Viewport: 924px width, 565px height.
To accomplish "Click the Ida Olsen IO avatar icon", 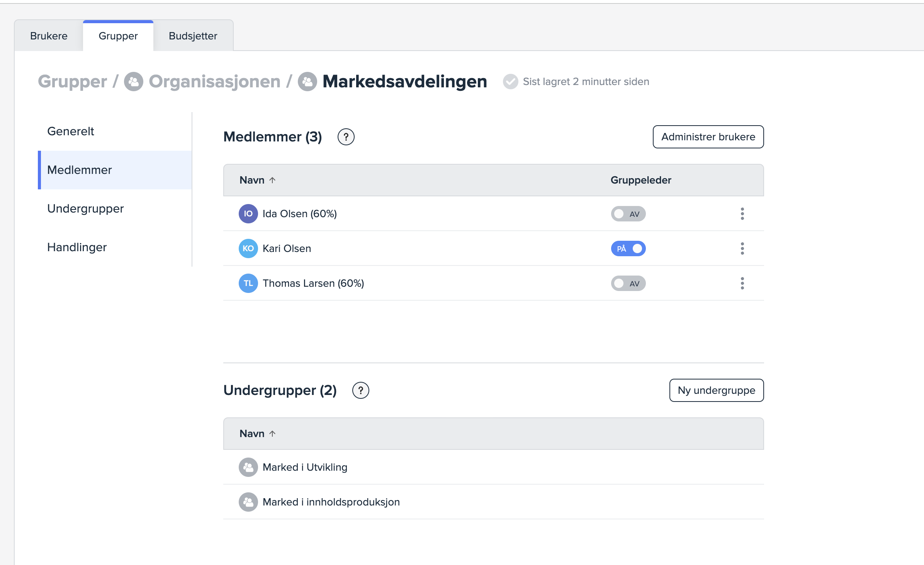I will click(x=248, y=214).
